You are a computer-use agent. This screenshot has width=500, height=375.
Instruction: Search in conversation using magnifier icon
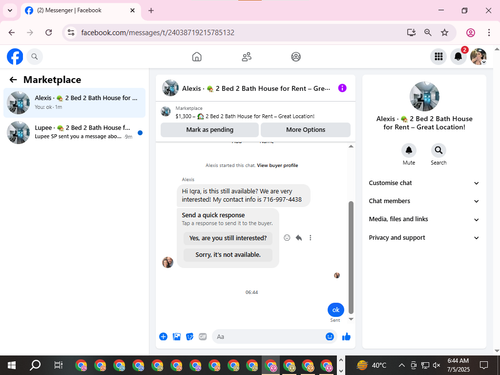pyautogui.click(x=438, y=150)
